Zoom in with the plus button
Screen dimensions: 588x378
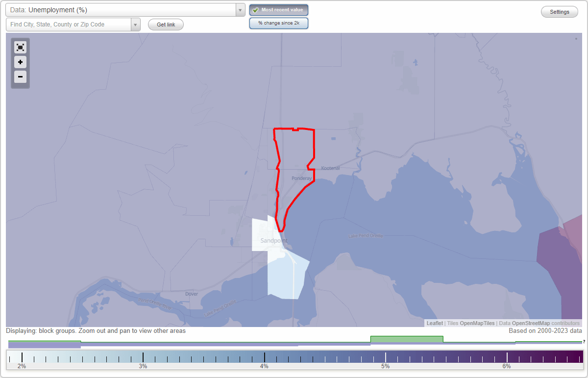20,62
